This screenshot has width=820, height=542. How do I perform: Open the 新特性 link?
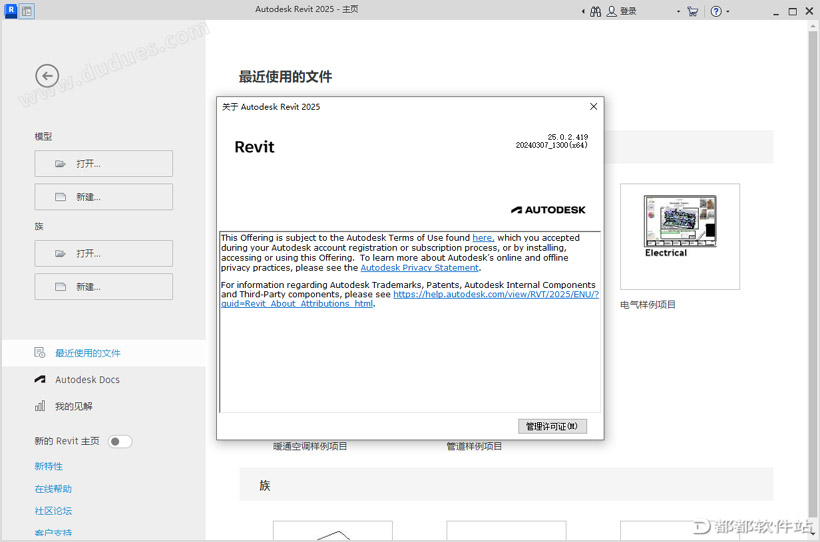pos(49,466)
